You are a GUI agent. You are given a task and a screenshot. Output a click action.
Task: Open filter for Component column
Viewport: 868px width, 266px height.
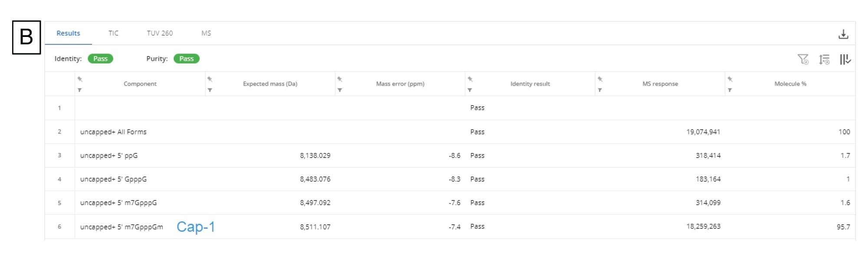[80, 90]
